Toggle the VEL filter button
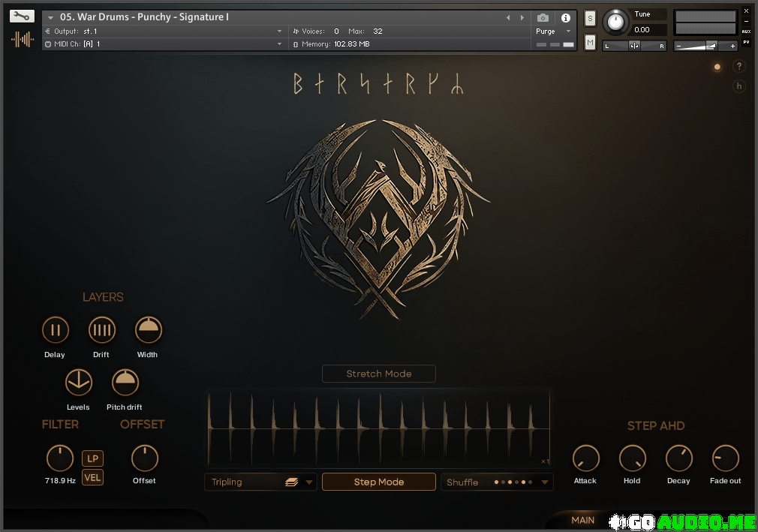 click(x=92, y=477)
